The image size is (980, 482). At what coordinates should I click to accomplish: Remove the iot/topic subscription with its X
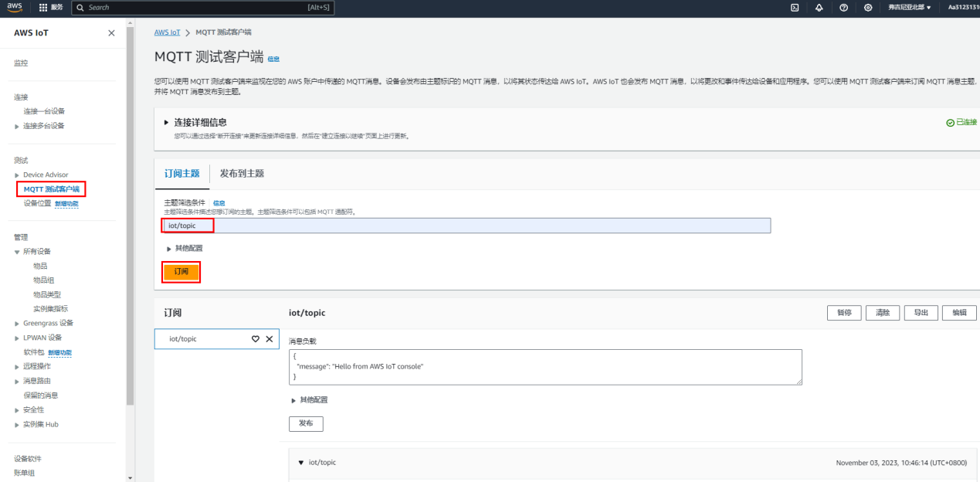(270, 339)
